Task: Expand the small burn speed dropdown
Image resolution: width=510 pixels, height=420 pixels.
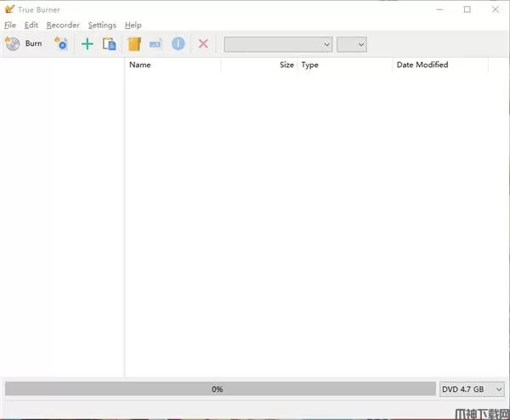Action: point(351,44)
